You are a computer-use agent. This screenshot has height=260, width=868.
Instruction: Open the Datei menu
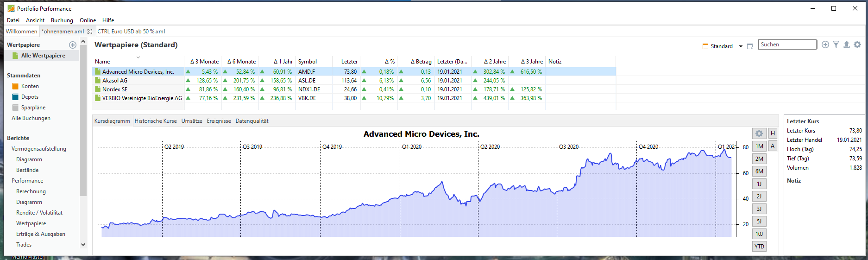pos(13,20)
